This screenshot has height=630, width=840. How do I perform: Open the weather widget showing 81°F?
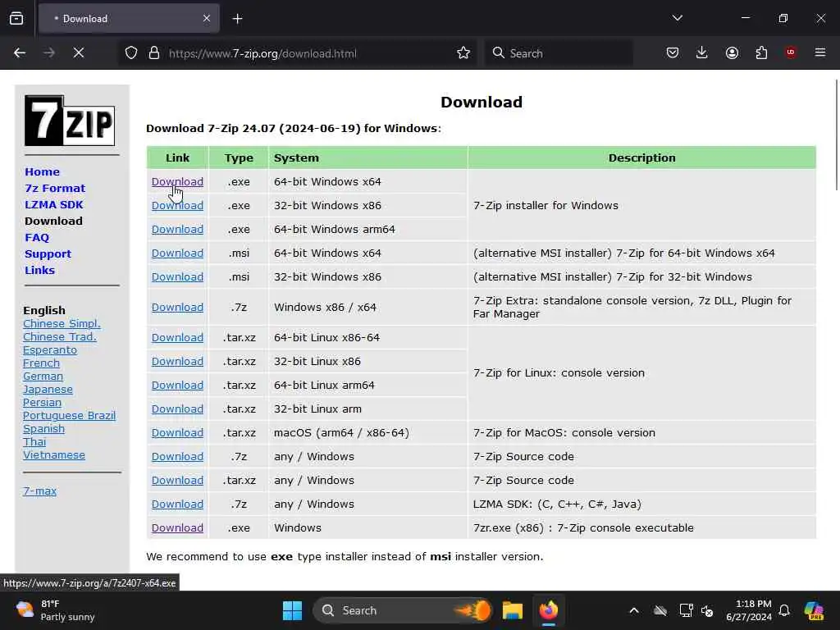tap(56, 610)
